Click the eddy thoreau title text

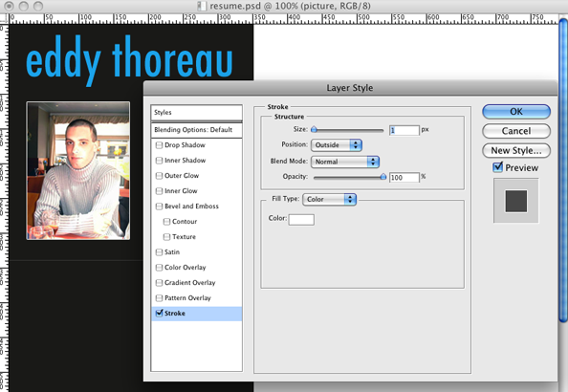click(x=129, y=61)
